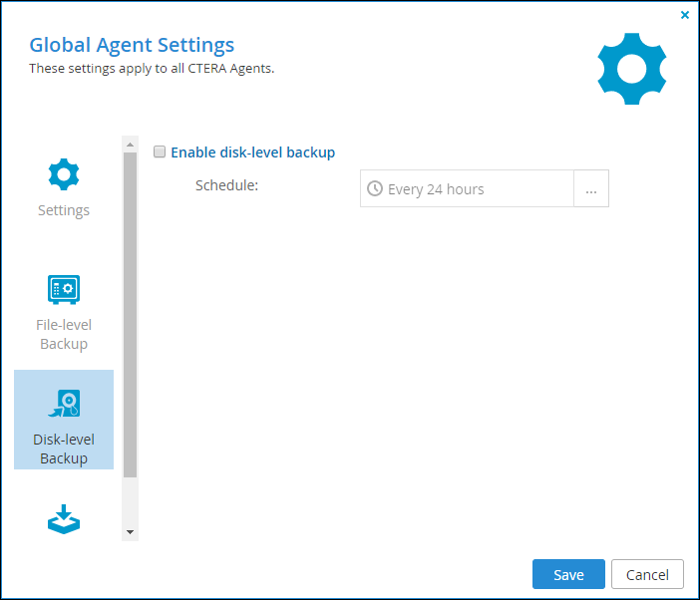Select the Disk-level Backup disk icon
The image size is (700, 600).
click(x=64, y=404)
